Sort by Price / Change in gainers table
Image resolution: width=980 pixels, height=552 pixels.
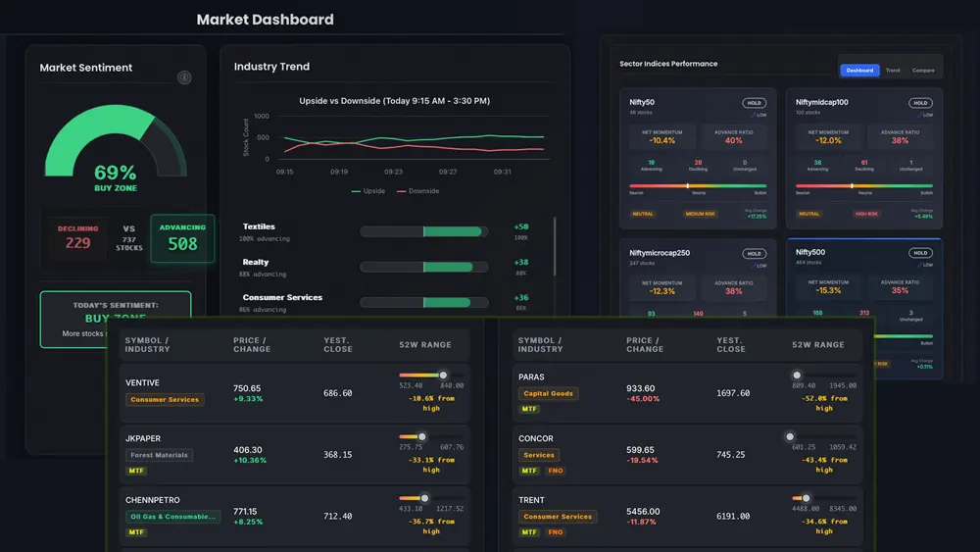[x=252, y=344]
